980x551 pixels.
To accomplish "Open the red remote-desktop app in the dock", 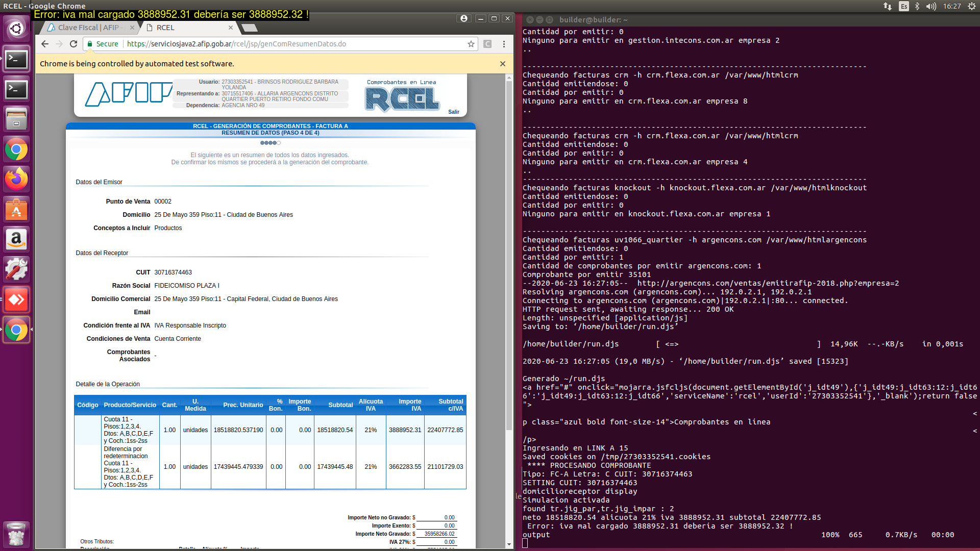I will 16,299.
